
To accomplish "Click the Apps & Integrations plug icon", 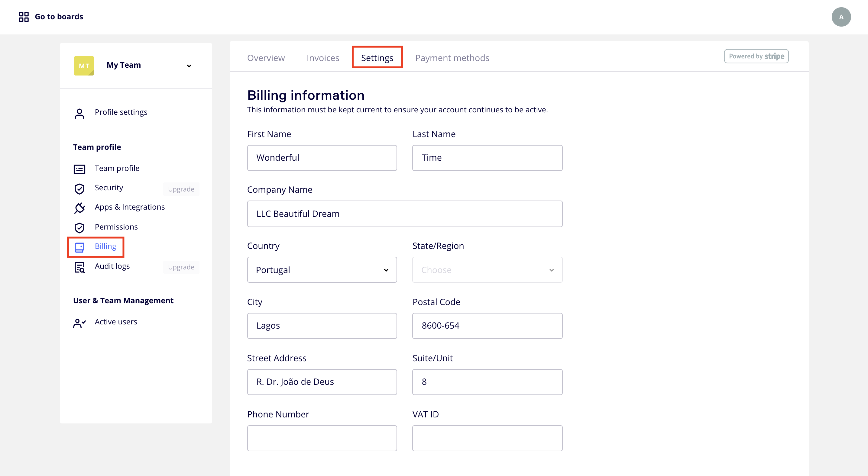I will tap(79, 208).
